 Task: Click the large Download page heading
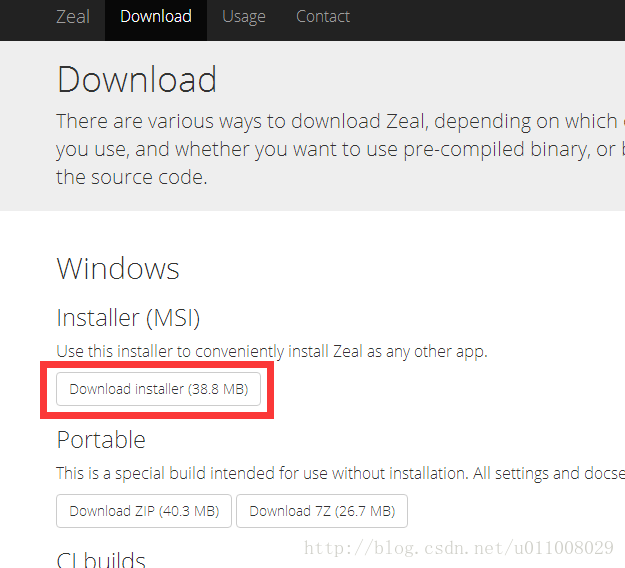[137, 79]
